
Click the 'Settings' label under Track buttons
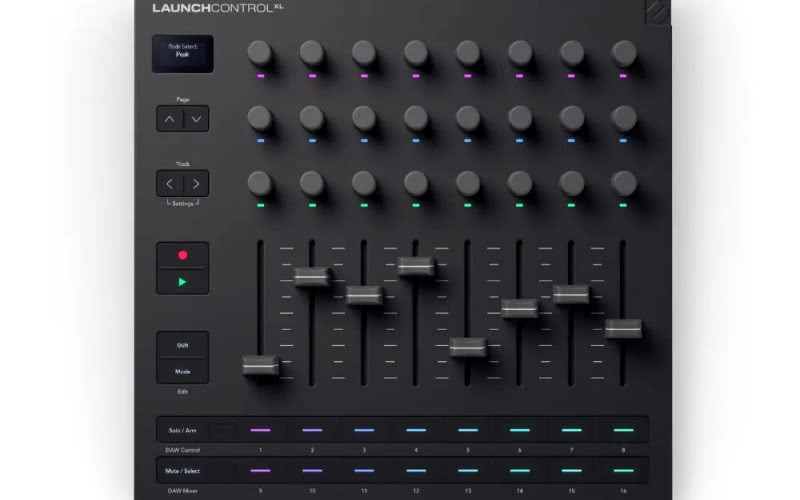(183, 204)
